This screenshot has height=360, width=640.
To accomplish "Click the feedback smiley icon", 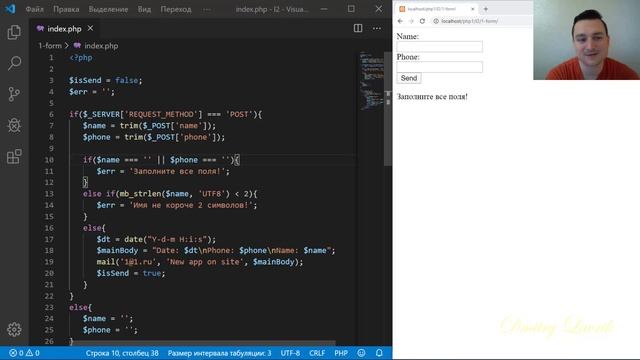I will pyautogui.click(x=361, y=353).
